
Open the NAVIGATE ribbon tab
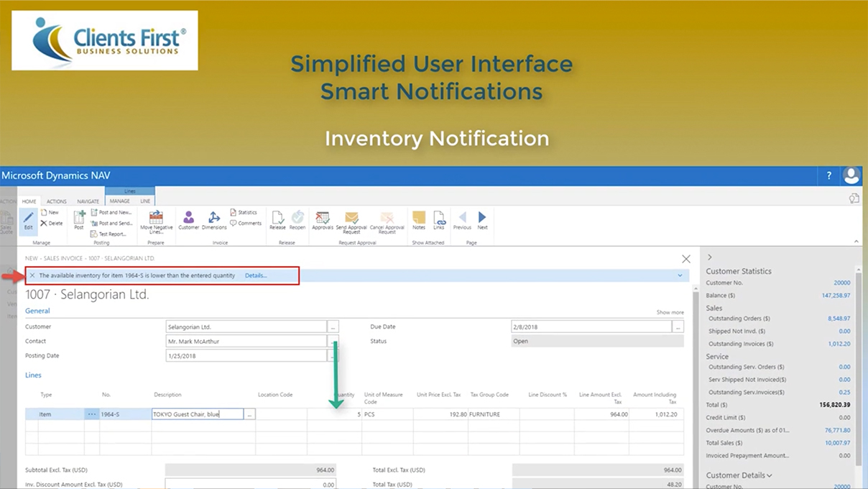88,201
